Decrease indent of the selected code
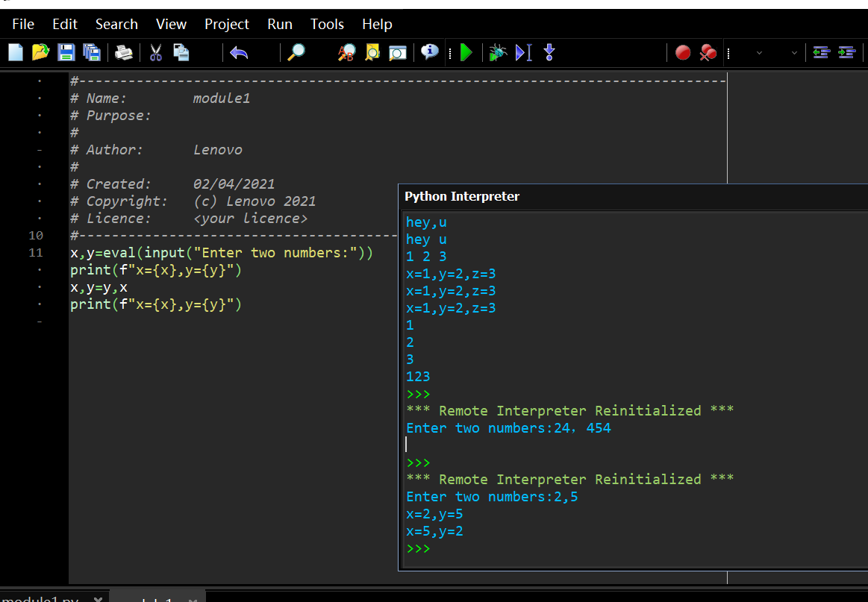This screenshot has height=602, width=868. point(821,52)
